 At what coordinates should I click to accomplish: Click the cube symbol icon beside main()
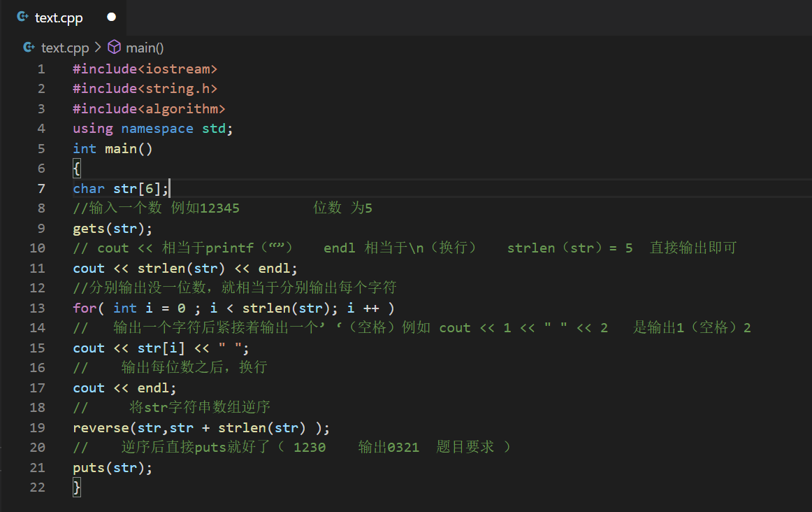pos(114,48)
